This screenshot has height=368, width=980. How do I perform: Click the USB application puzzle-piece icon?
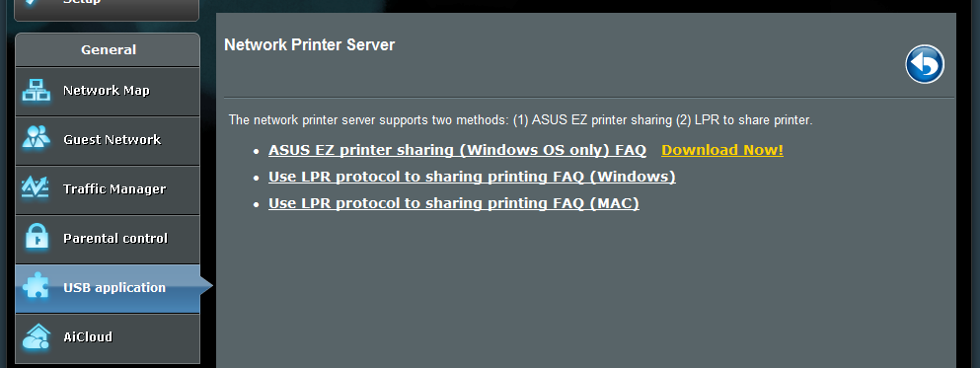pos(37,287)
